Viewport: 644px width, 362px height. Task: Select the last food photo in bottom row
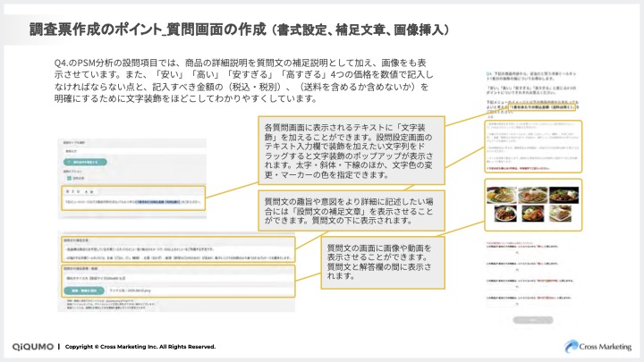pyautogui.click(x=560, y=214)
